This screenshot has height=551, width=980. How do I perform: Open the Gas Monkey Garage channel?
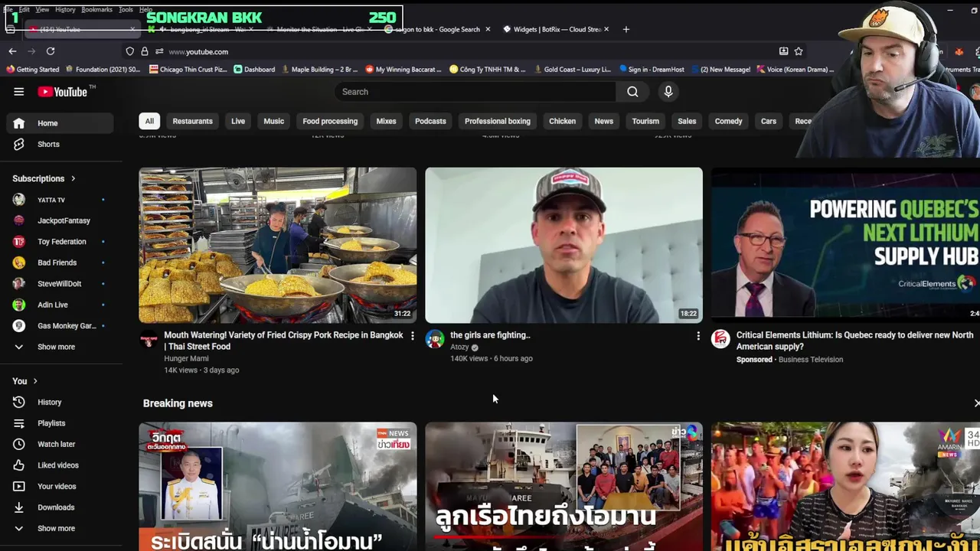click(60, 326)
